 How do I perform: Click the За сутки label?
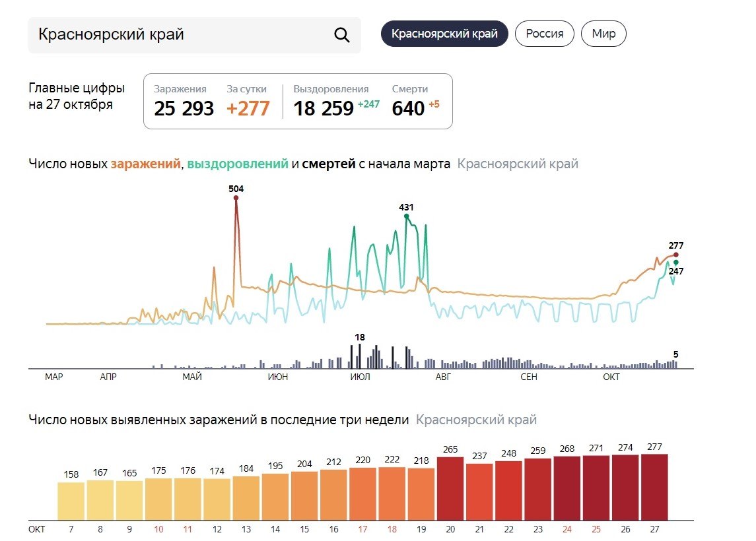(x=246, y=89)
